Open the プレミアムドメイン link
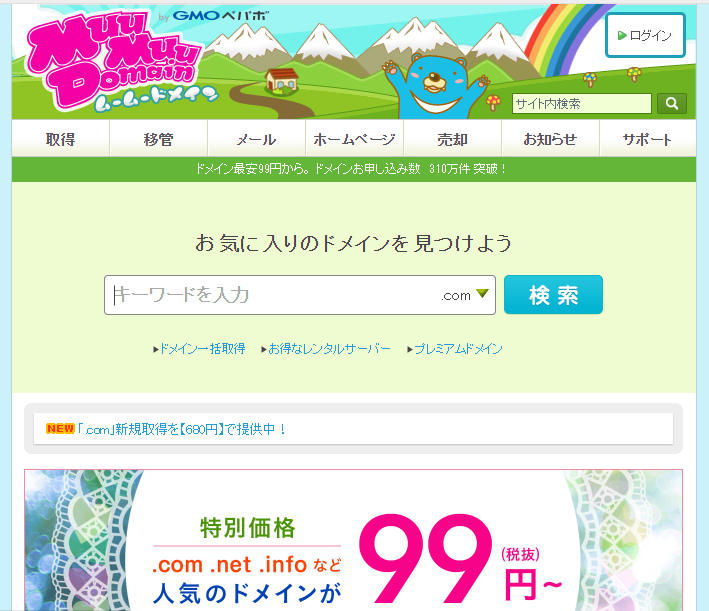The image size is (709, 611). [455, 349]
